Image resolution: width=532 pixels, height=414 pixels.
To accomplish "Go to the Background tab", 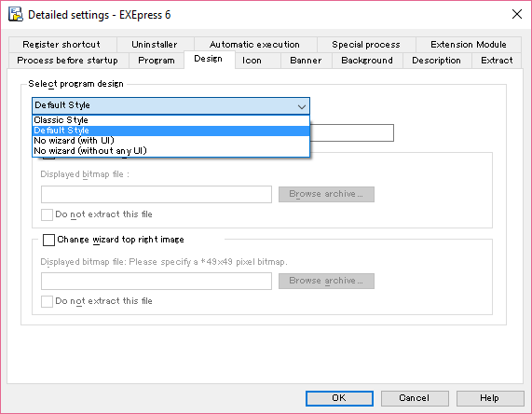I will pos(367,61).
